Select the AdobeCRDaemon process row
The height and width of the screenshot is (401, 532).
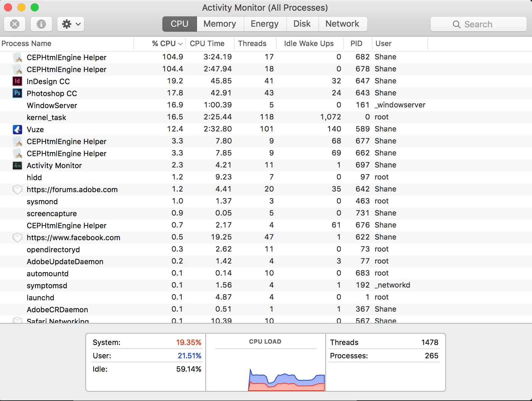click(x=266, y=310)
